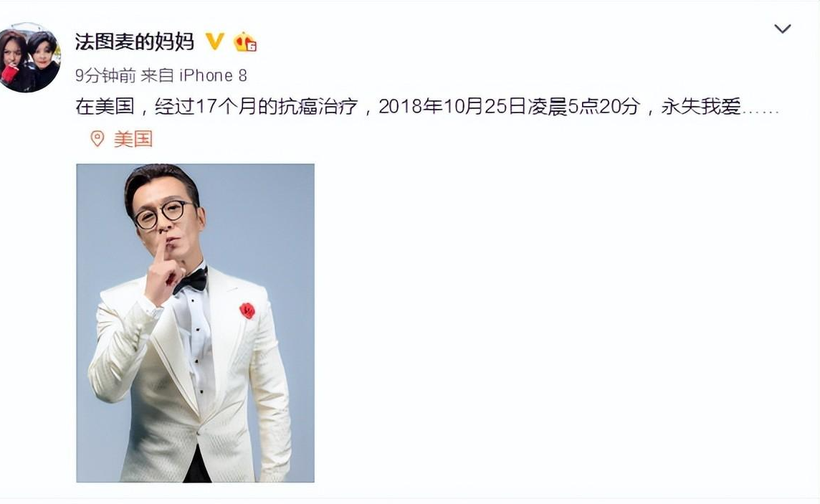Image resolution: width=820 pixels, height=504 pixels.
Task: Click the round glasses in the photo
Action: 163,214
